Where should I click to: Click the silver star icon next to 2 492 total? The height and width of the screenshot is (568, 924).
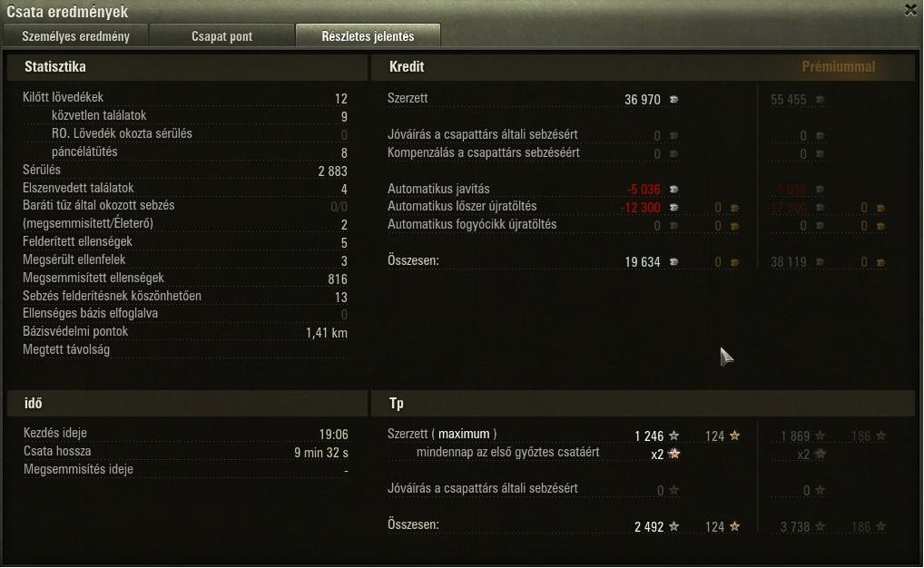coord(674,526)
